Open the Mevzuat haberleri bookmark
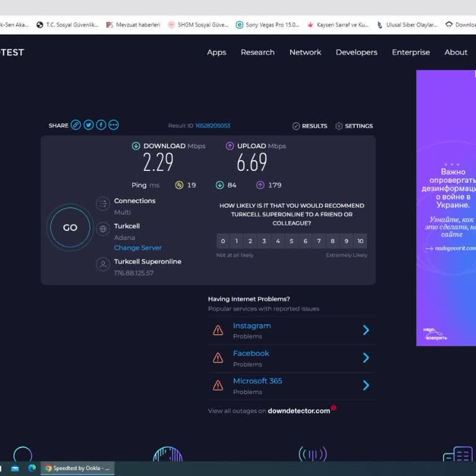Image resolution: width=476 pixels, height=476 pixels. [x=133, y=25]
